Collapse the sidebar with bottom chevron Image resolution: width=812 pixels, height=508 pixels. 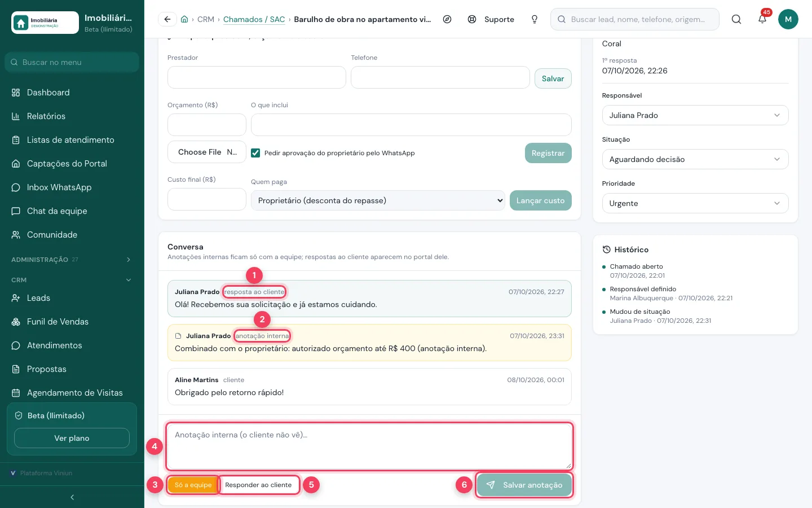[x=72, y=497]
